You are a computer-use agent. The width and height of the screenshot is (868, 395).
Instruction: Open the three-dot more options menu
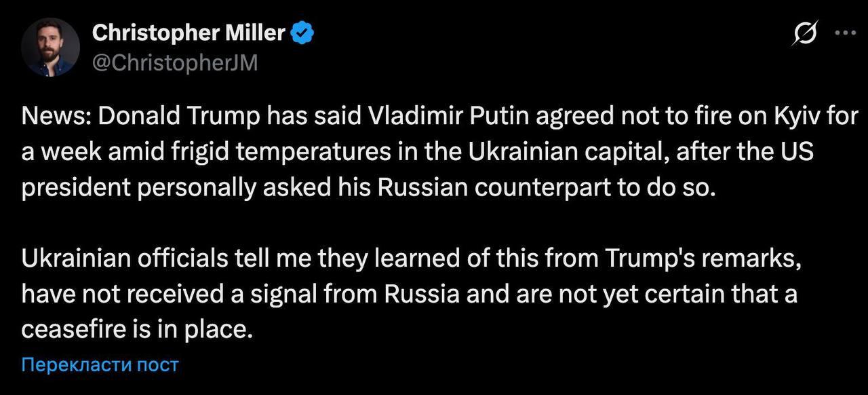tap(849, 33)
